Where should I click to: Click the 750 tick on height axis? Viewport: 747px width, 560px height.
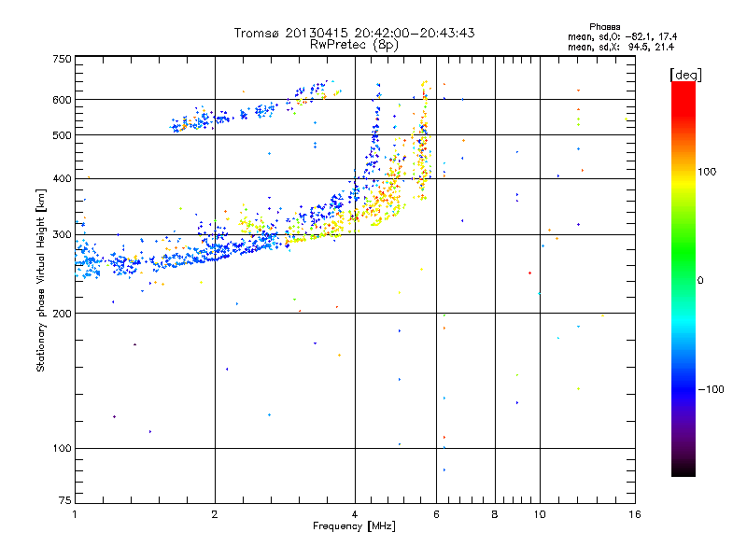coord(62,59)
